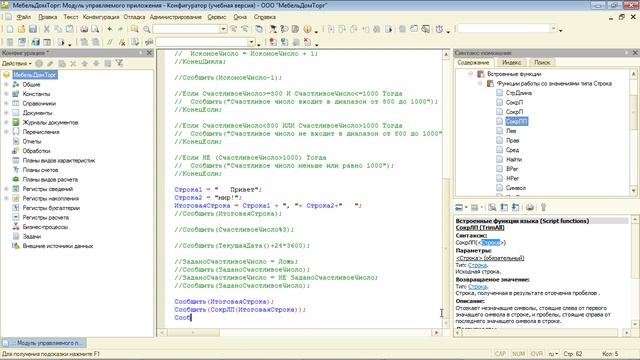This screenshot has height=360, width=640.
Task: Click the Print icon in main toolbar
Action: point(84,29)
